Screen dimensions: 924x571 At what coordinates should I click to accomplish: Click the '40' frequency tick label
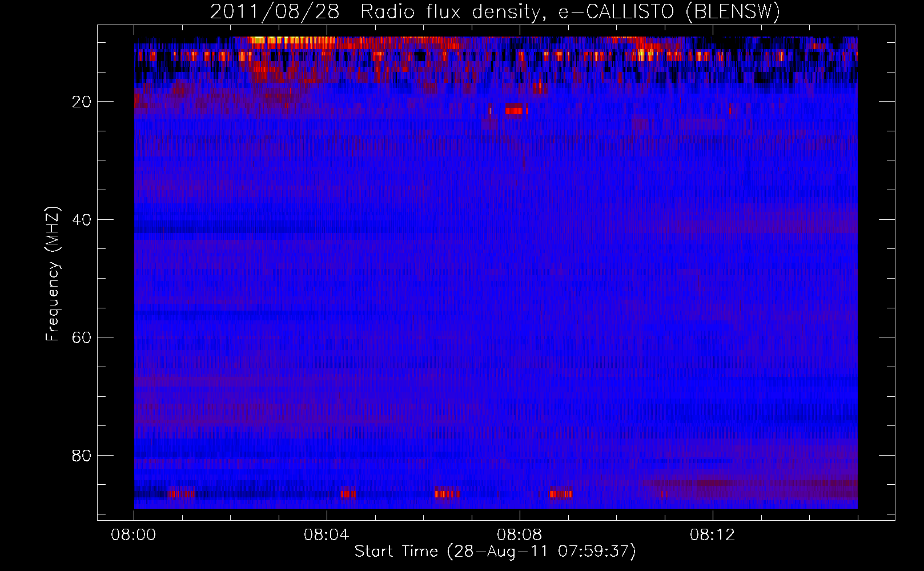(81, 220)
